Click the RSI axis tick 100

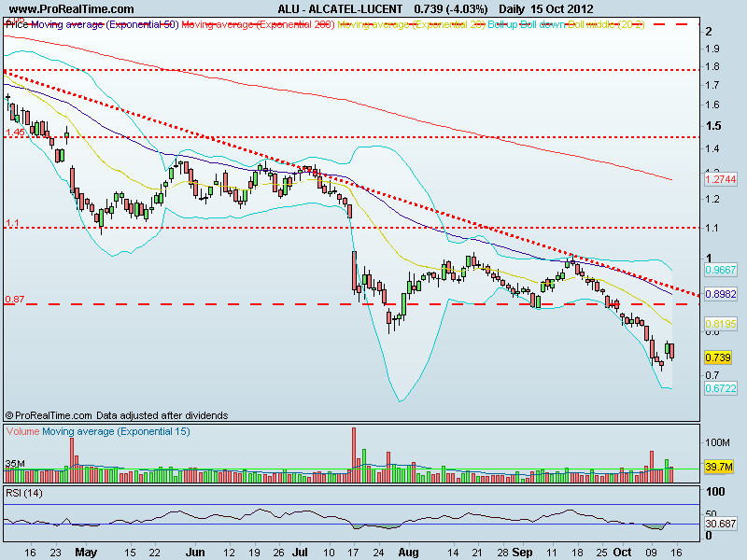715,492
